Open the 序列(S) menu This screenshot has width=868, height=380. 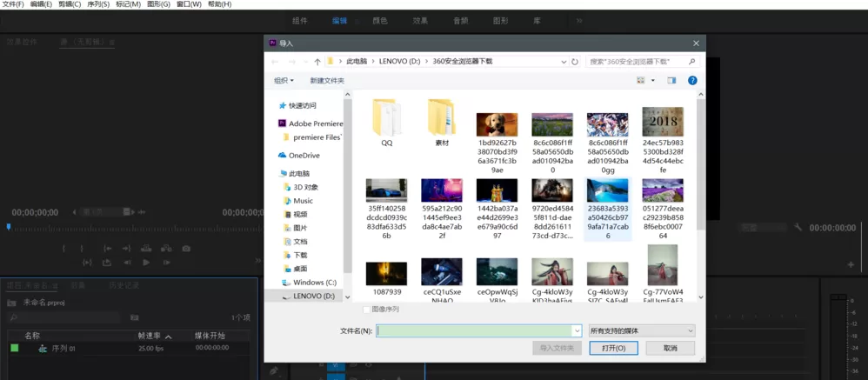coord(98,4)
